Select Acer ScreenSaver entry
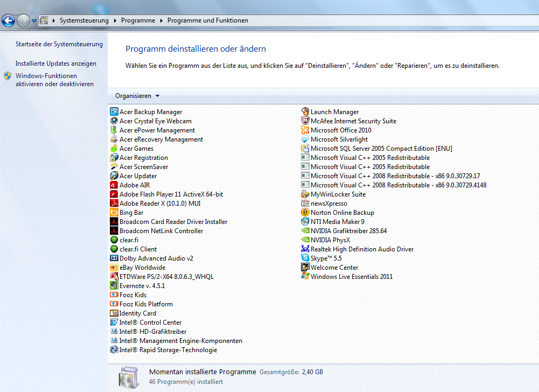 [139, 166]
